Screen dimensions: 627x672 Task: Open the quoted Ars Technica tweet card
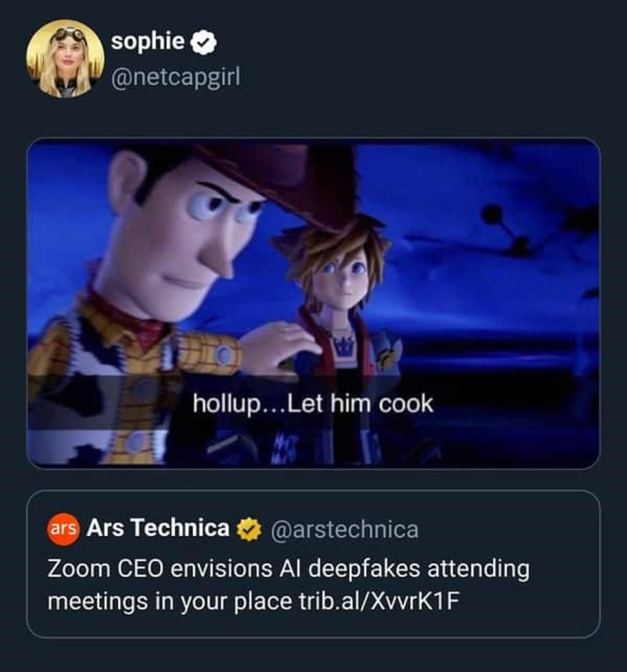[x=313, y=564]
